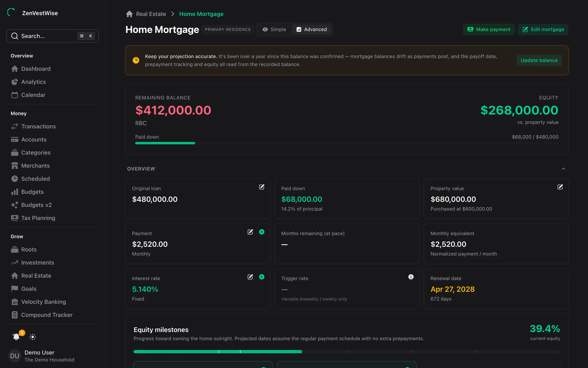Switch to Simple view

pos(274,29)
